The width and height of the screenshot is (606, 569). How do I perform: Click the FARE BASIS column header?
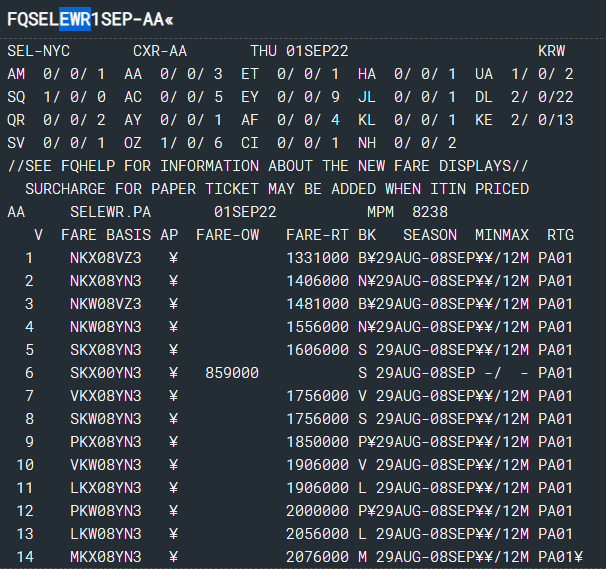(106, 235)
